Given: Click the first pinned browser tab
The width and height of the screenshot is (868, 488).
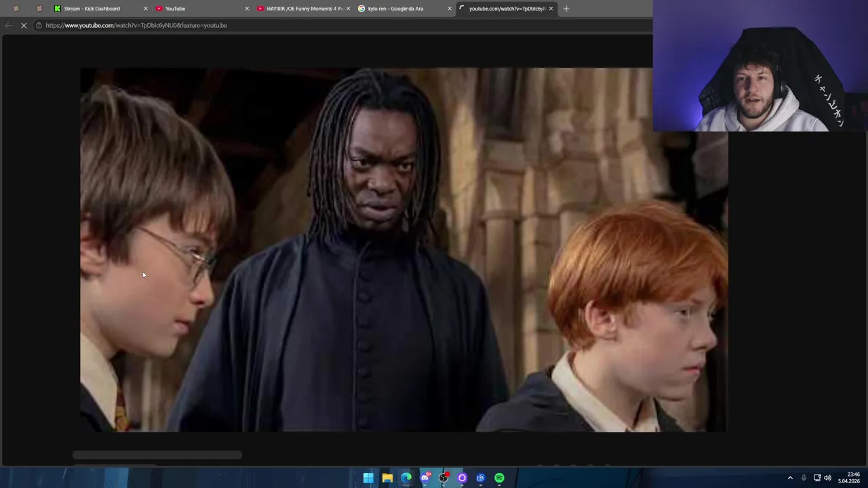Looking at the screenshot, I should 16,9.
